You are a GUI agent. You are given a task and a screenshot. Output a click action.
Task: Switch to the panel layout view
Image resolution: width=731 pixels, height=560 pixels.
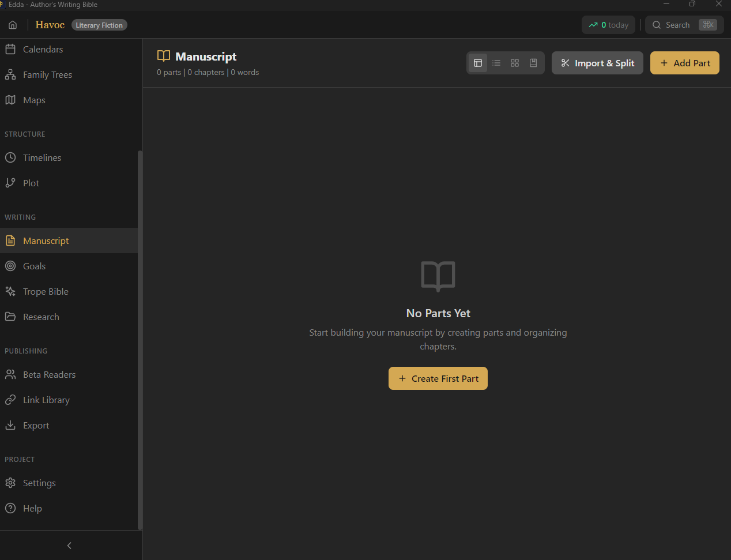478,63
